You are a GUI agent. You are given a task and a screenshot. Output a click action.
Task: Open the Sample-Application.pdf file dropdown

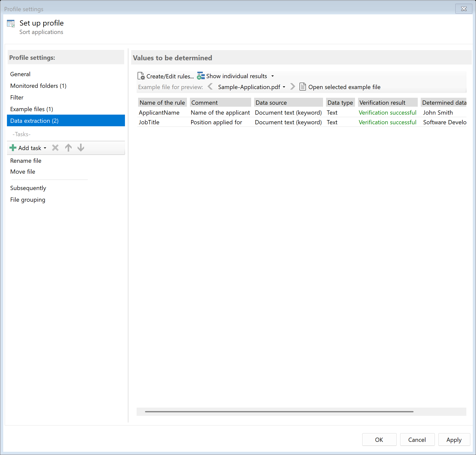coord(284,87)
